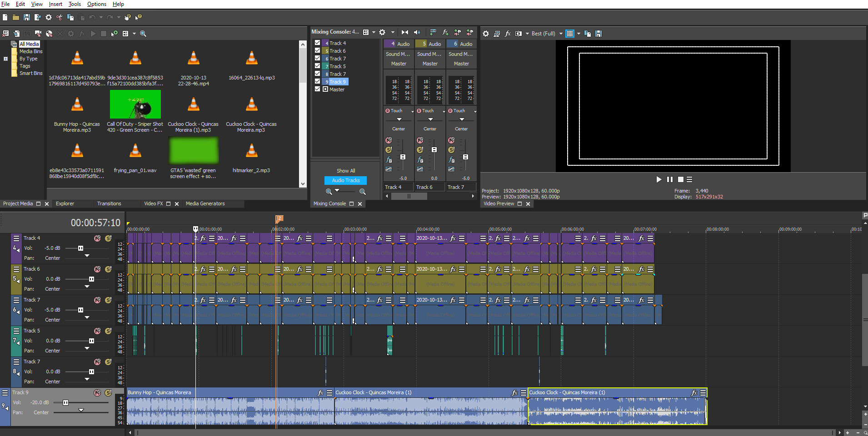Open Touch automation dropdown on Track 4 strip
Image resolution: width=868 pixels, height=436 pixels.
(413, 111)
